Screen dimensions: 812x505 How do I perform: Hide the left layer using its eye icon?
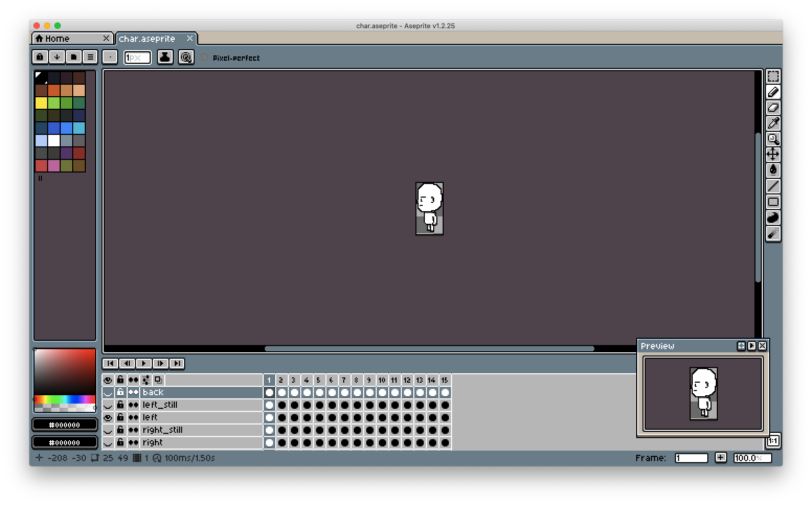pos(108,417)
